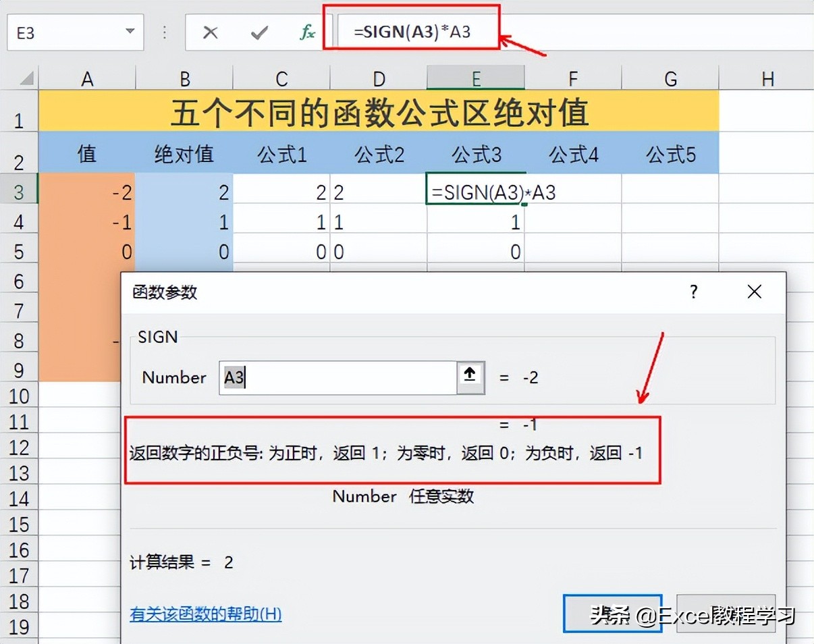The height and width of the screenshot is (644, 814).
Task: Open the help link for this function
Action: [205, 614]
